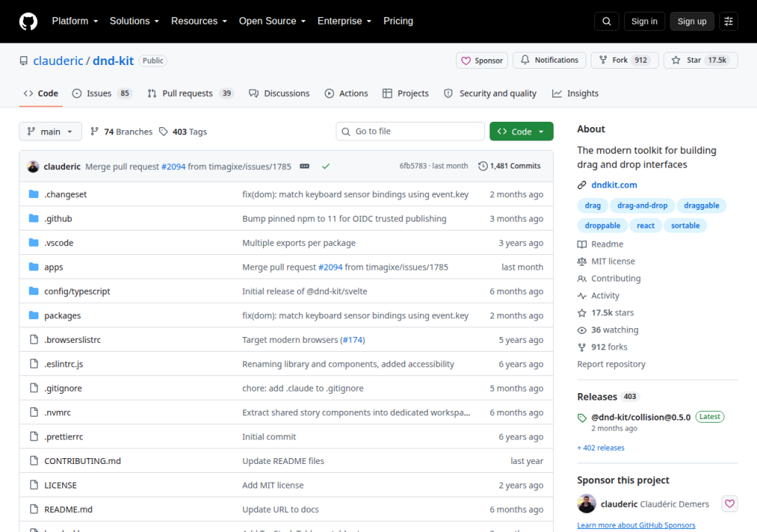Open the 1,481 Commits history link

pyautogui.click(x=509, y=166)
